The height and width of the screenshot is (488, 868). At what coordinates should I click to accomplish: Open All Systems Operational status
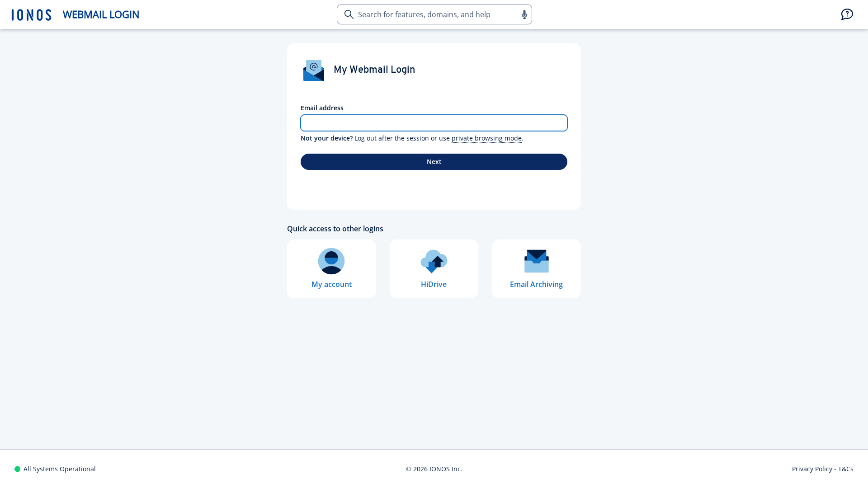[55, 469]
